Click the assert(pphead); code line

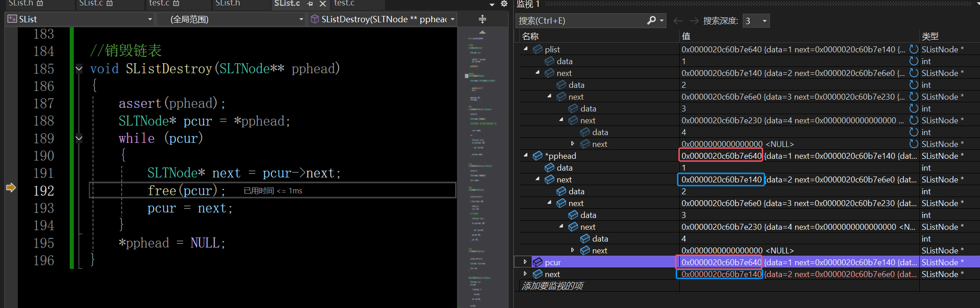172,103
